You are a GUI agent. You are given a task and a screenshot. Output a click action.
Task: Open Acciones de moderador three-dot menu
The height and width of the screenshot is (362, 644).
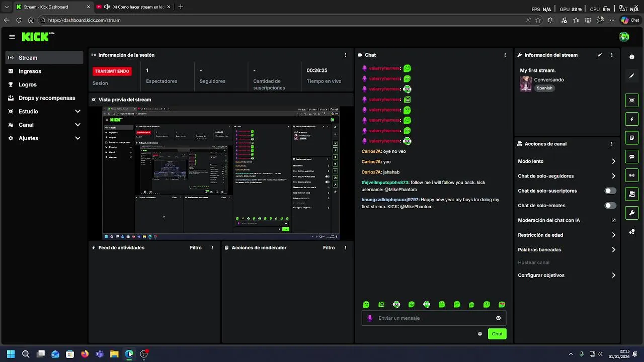[x=345, y=248]
